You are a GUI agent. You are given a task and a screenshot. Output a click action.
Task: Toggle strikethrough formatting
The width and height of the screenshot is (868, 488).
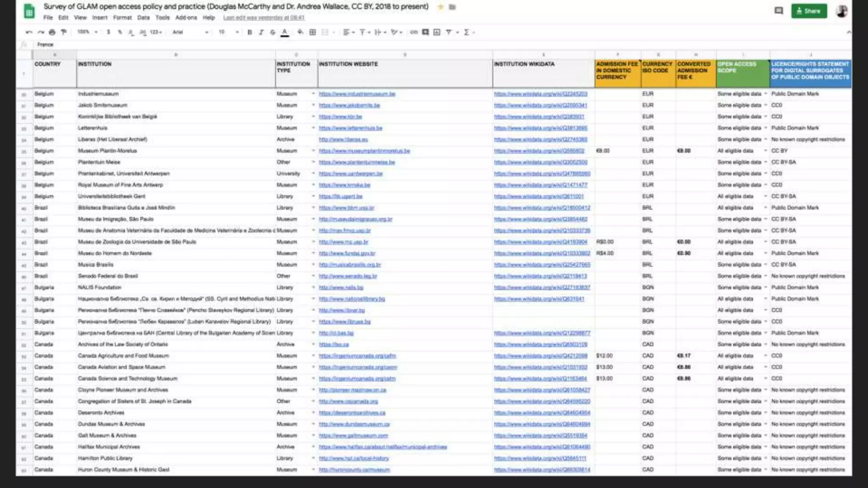(273, 32)
